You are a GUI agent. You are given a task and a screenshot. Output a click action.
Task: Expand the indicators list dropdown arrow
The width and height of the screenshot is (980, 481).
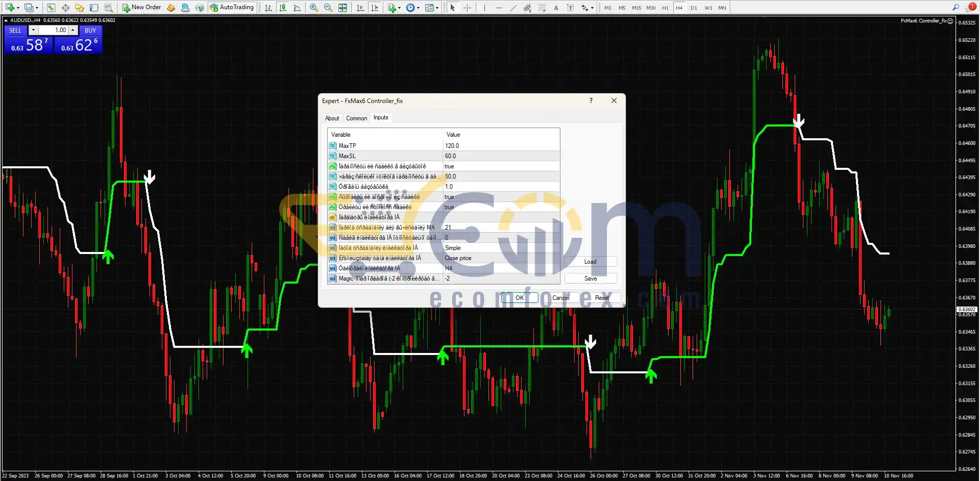(x=399, y=8)
